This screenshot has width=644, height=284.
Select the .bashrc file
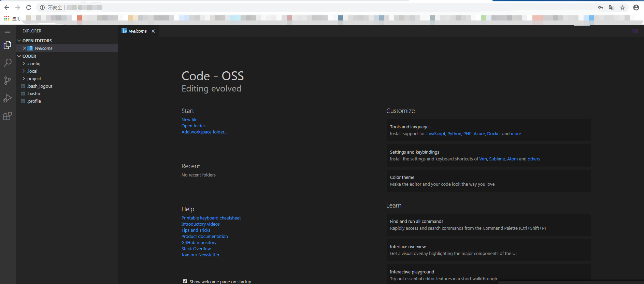tap(67, 94)
